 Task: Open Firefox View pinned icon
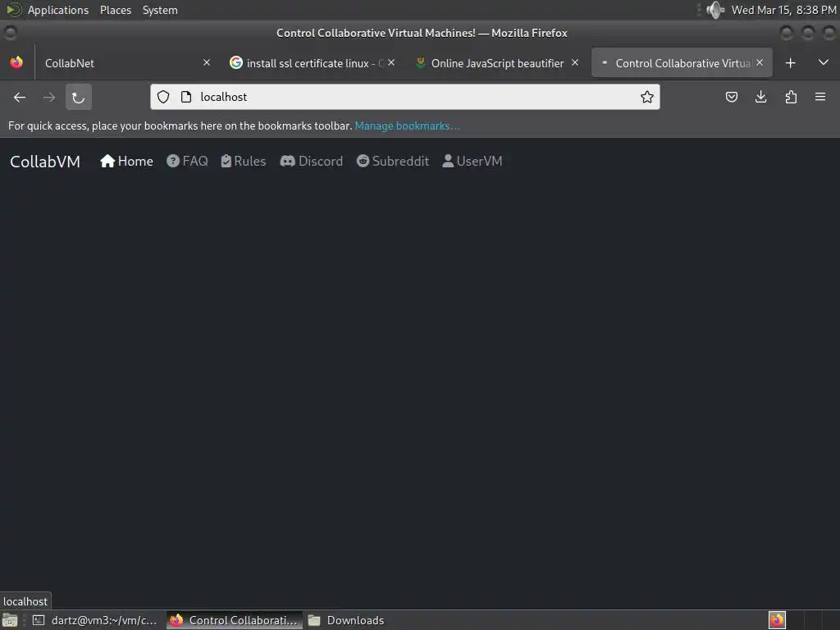[x=16, y=62]
